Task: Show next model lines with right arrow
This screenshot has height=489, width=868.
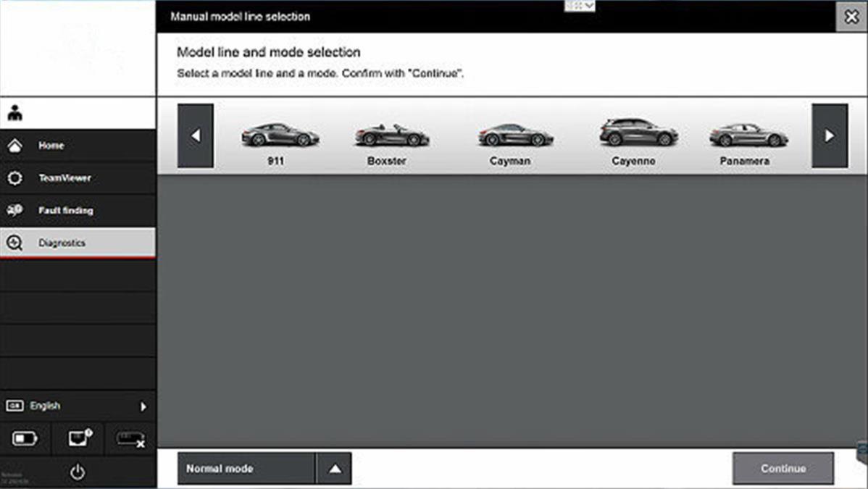Action: (830, 135)
